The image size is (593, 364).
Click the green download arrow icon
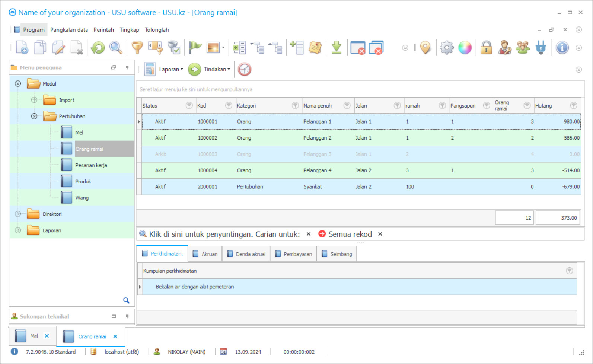336,48
